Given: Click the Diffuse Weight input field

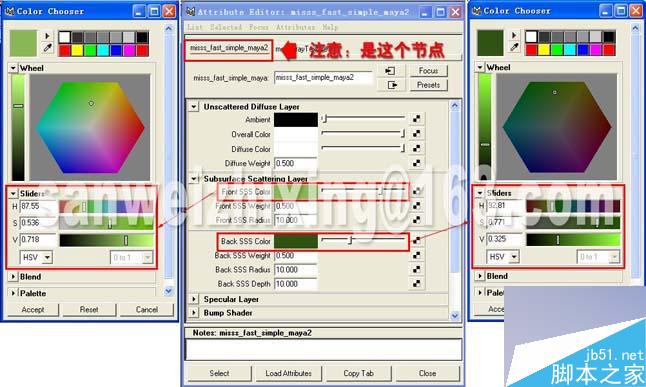Looking at the screenshot, I should coord(295,164).
